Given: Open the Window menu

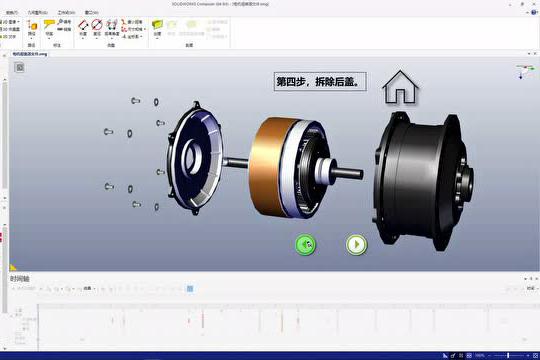Looking at the screenshot, I should (91, 12).
